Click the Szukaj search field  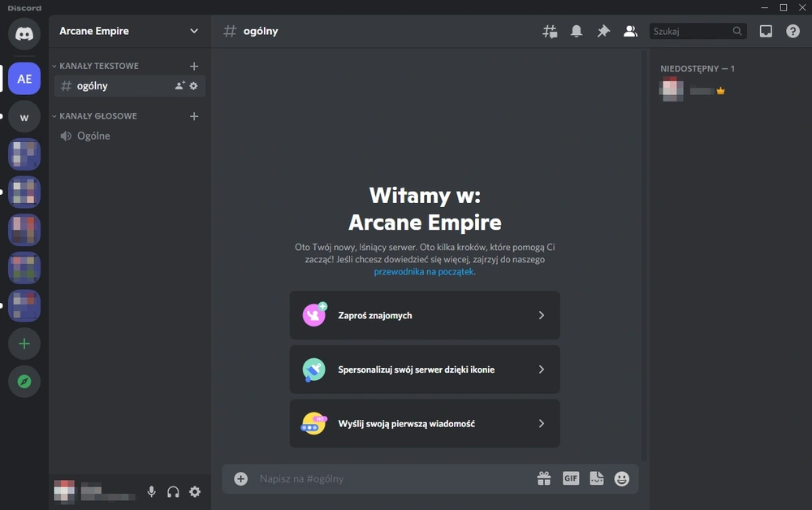tap(698, 31)
